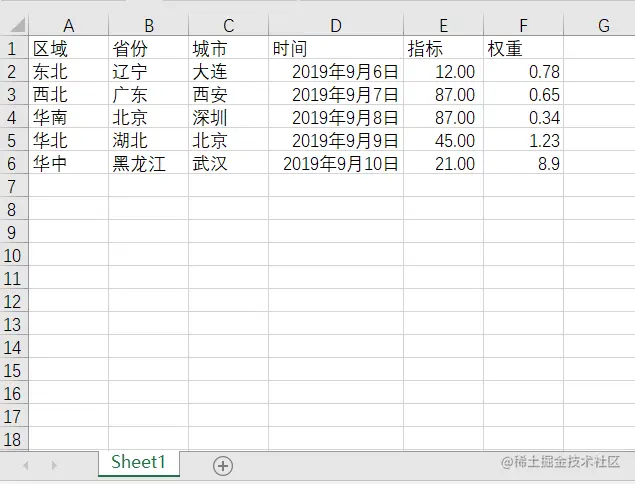Select the cell containing 华中
This screenshot has width=635, height=484.
pyautogui.click(x=68, y=164)
